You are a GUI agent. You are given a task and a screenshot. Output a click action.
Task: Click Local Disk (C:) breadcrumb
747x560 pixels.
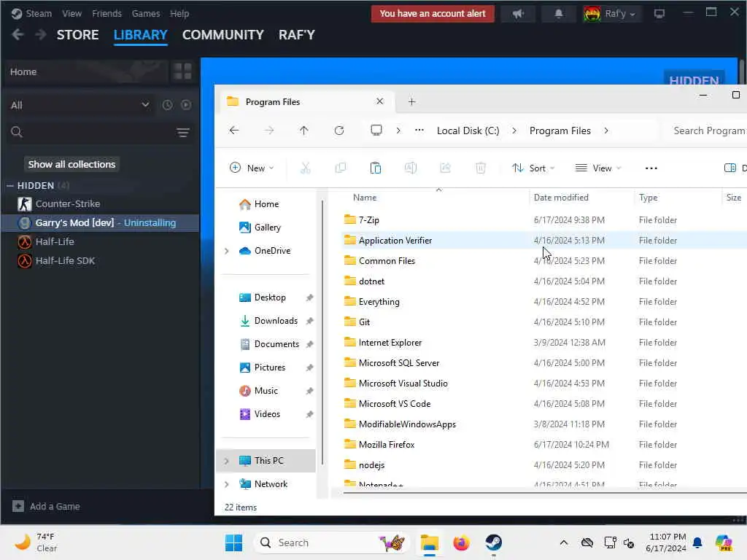click(x=468, y=131)
